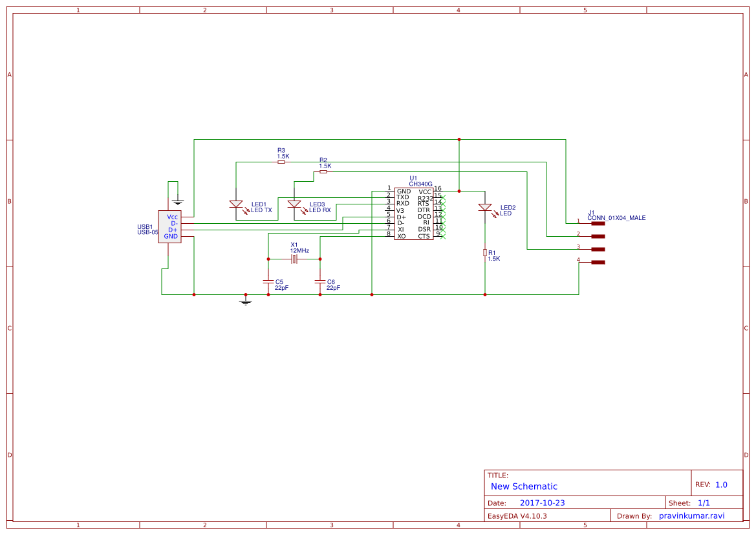The width and height of the screenshot is (756, 535).
Task: Click J1 connector pin 3 pad
Action: (x=598, y=250)
